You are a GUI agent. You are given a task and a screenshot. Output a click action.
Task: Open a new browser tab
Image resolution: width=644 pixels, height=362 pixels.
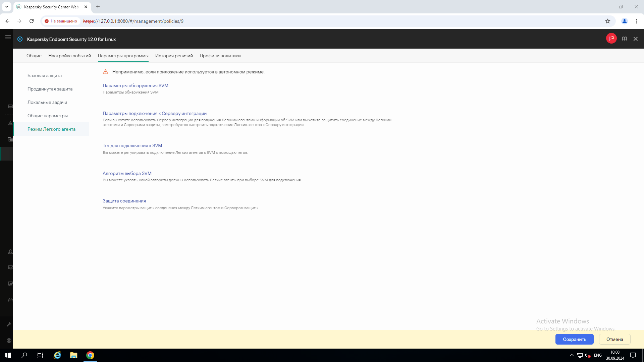[x=98, y=7]
